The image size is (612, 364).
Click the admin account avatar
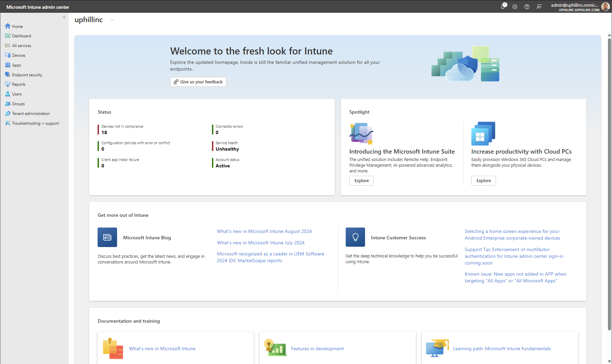point(605,7)
